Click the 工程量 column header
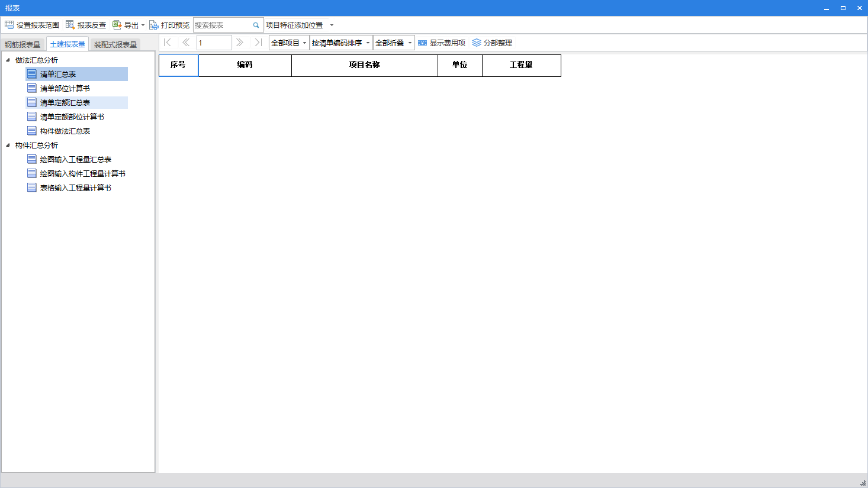868x488 pixels. [522, 65]
